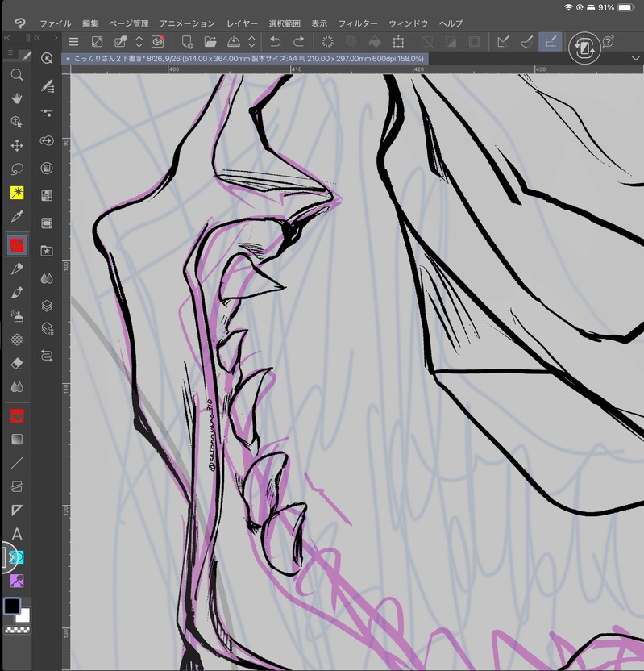Expand the save options stepper arrows
Viewport: 644px width, 671px height.
coord(251,42)
